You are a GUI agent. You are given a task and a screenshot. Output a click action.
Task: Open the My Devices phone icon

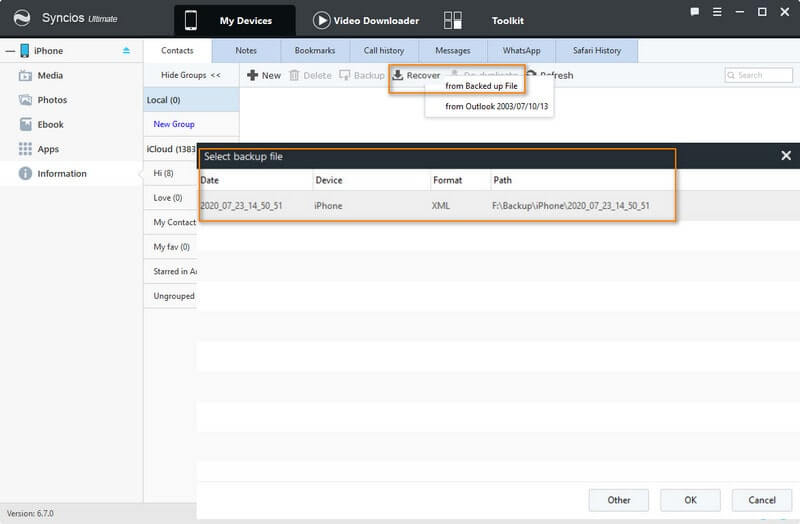tap(191, 20)
